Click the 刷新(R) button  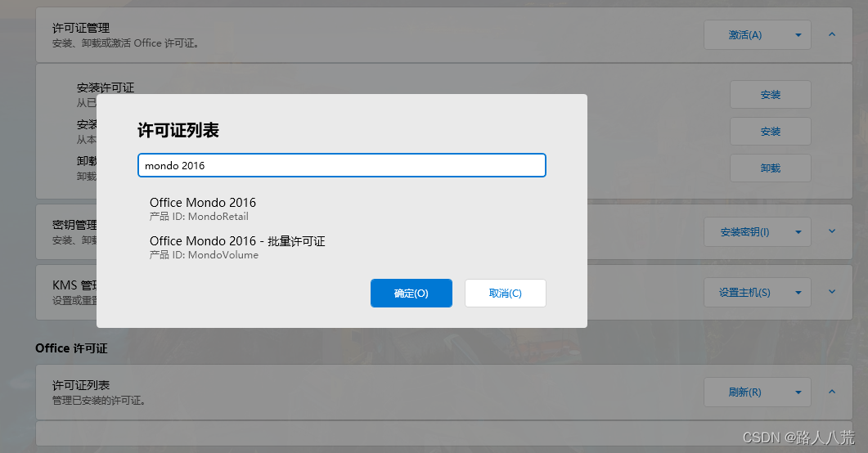[745, 392]
